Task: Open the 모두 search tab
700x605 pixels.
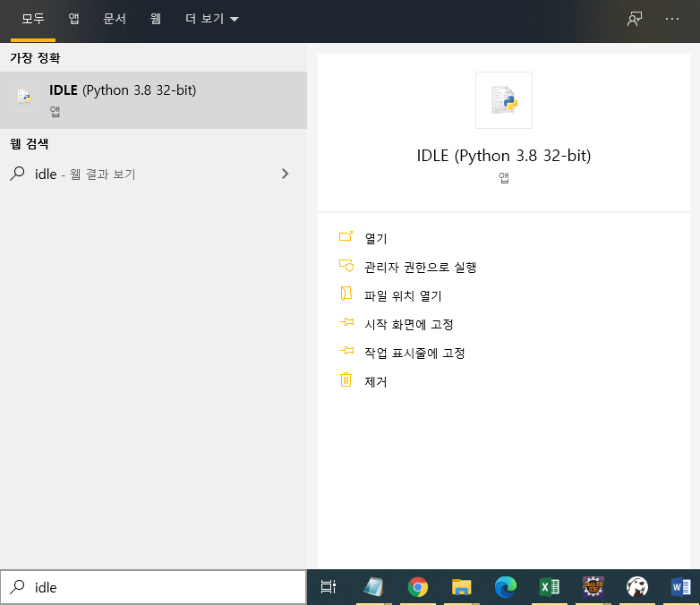Action: tap(33, 19)
